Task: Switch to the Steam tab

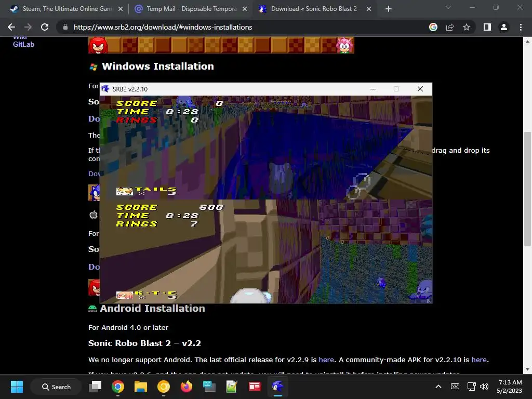Action: click(66, 9)
